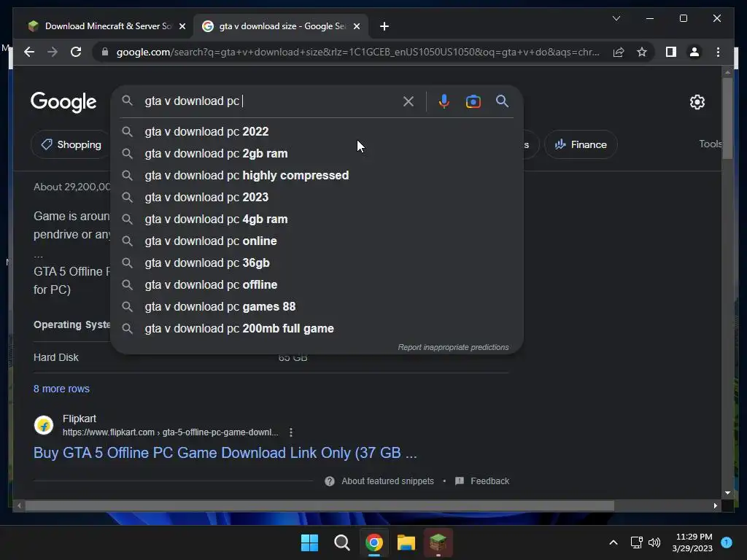This screenshot has height=560, width=747.
Task: Click Report inappropriate predictions link
Action: [453, 347]
